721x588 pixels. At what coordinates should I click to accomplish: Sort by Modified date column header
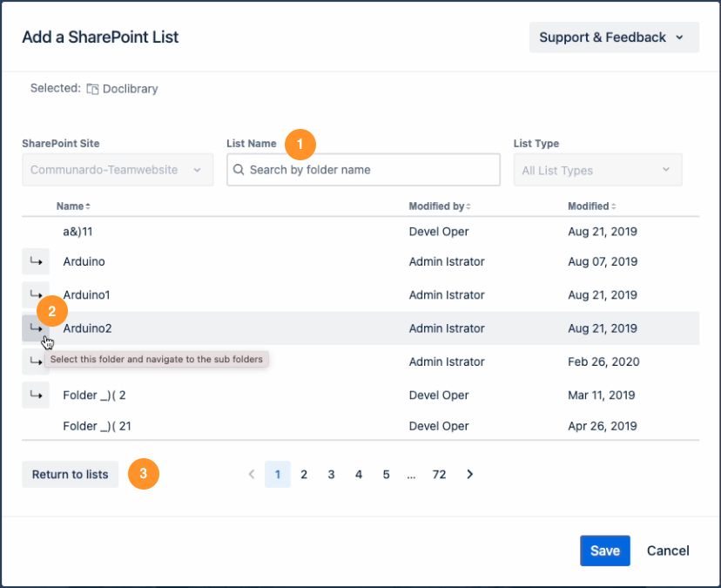pos(591,206)
